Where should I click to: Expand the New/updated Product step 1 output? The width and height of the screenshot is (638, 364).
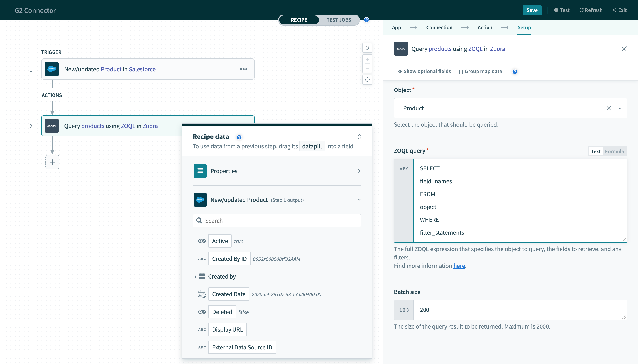pyautogui.click(x=359, y=200)
